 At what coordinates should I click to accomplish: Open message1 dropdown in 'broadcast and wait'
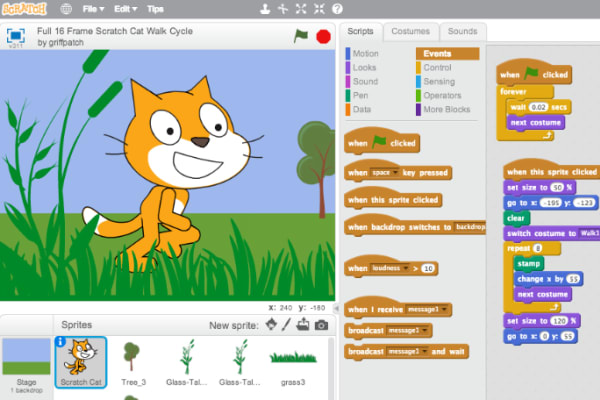(407, 351)
